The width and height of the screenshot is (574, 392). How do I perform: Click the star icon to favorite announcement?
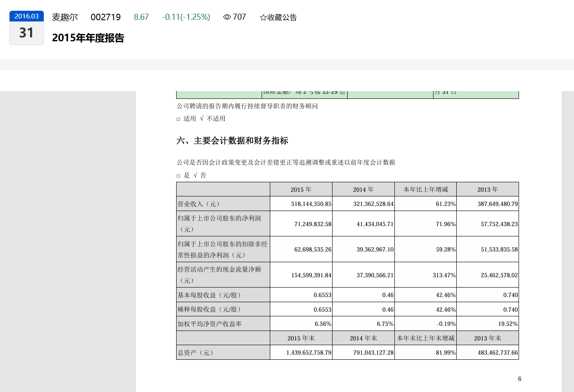point(263,18)
